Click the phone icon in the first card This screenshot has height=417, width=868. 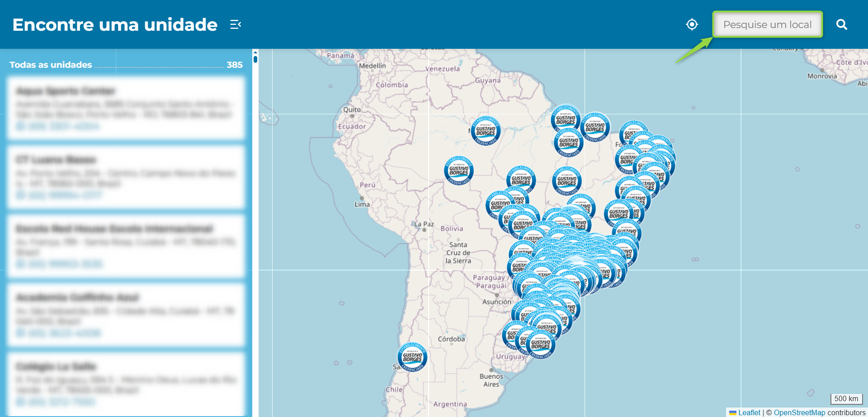20,126
